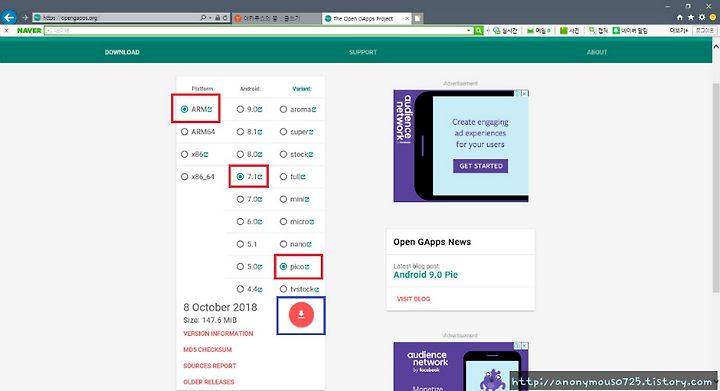This screenshot has height=391, width=720.
Task: Select the mini variant radio button
Action: (283, 199)
